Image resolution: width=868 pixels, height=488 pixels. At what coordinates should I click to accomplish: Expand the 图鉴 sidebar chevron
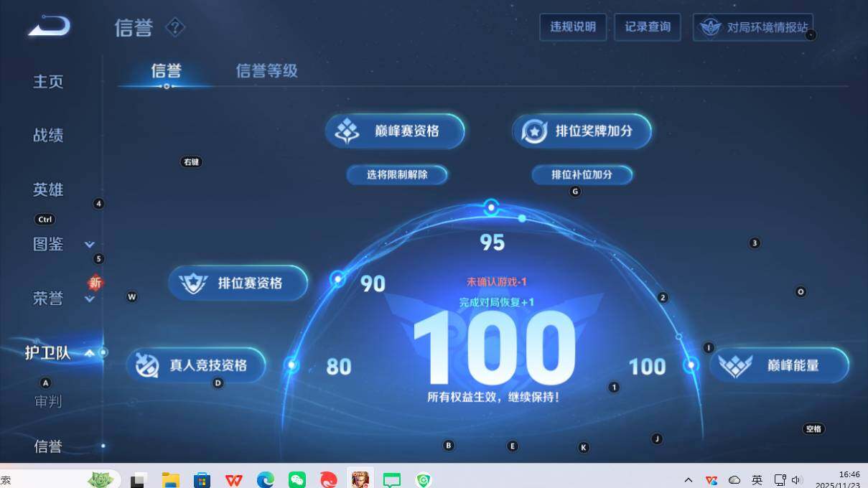pyautogui.click(x=90, y=245)
